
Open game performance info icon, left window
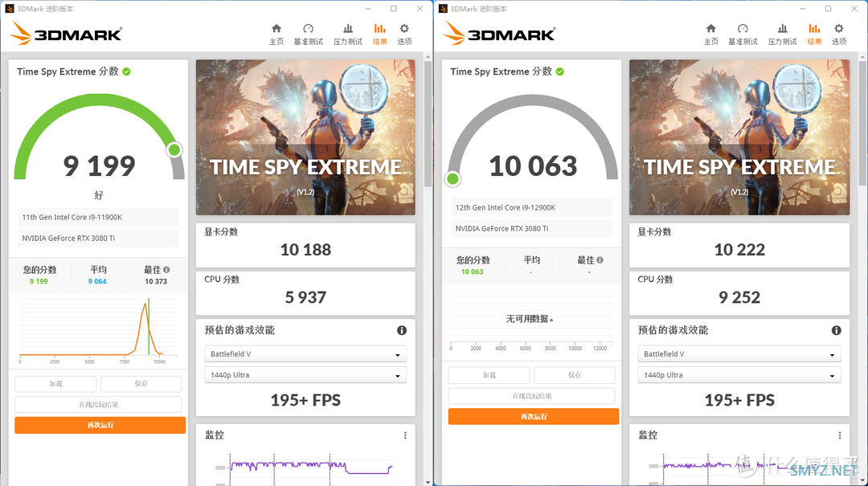click(x=402, y=330)
